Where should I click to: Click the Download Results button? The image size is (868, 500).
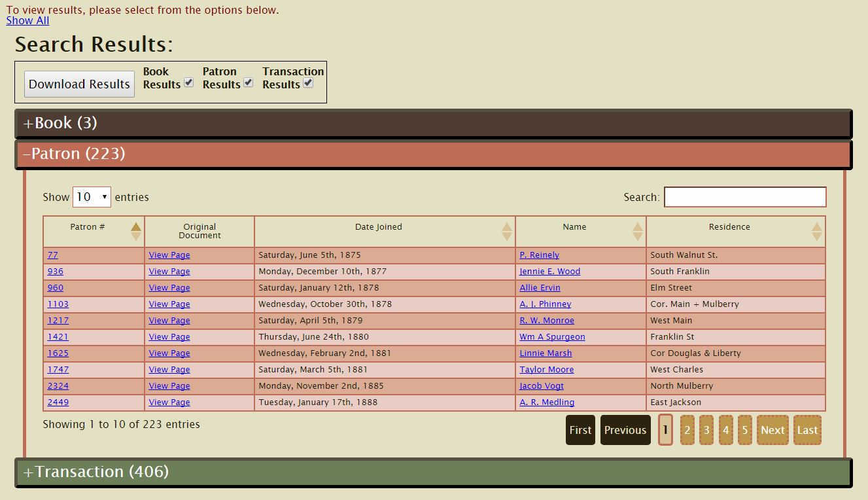pos(78,84)
